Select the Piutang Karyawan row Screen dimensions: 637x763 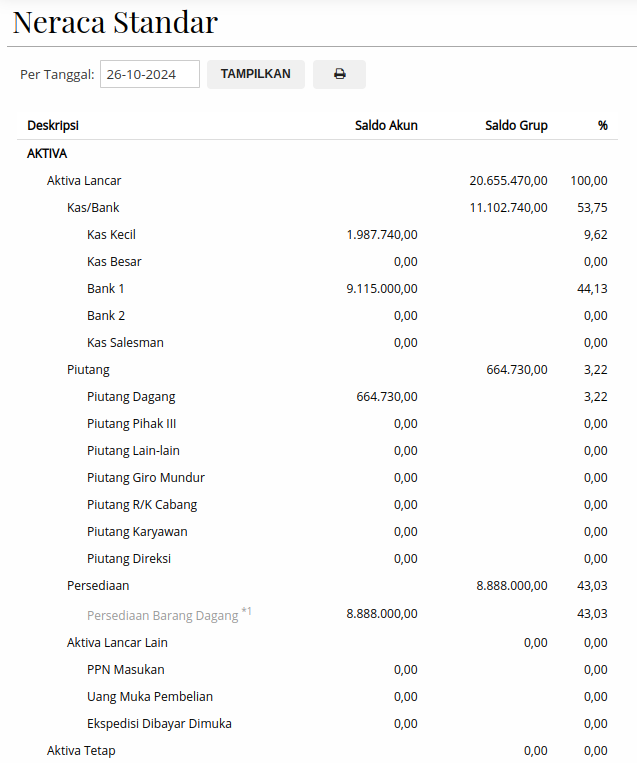click(x=137, y=532)
